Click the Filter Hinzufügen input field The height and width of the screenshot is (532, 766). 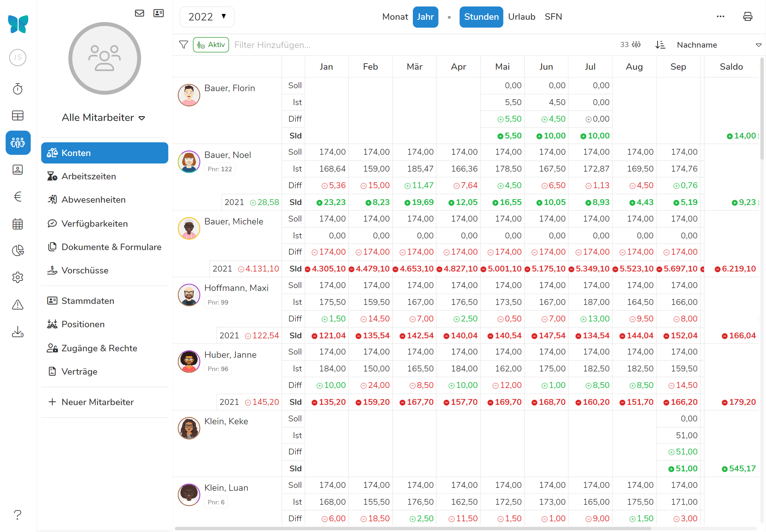(333, 45)
